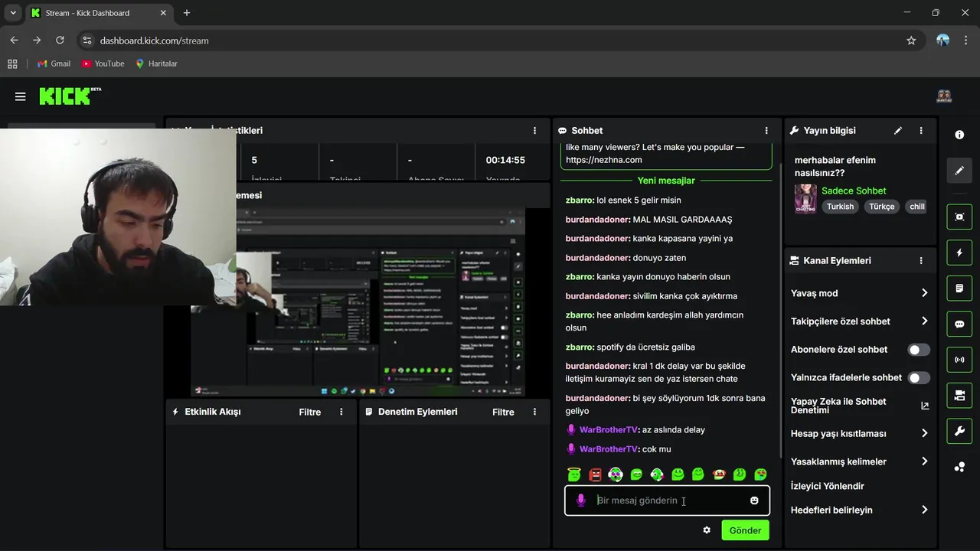Open YouTube bookmark
Screen dimensions: 980x551
click(x=103, y=64)
